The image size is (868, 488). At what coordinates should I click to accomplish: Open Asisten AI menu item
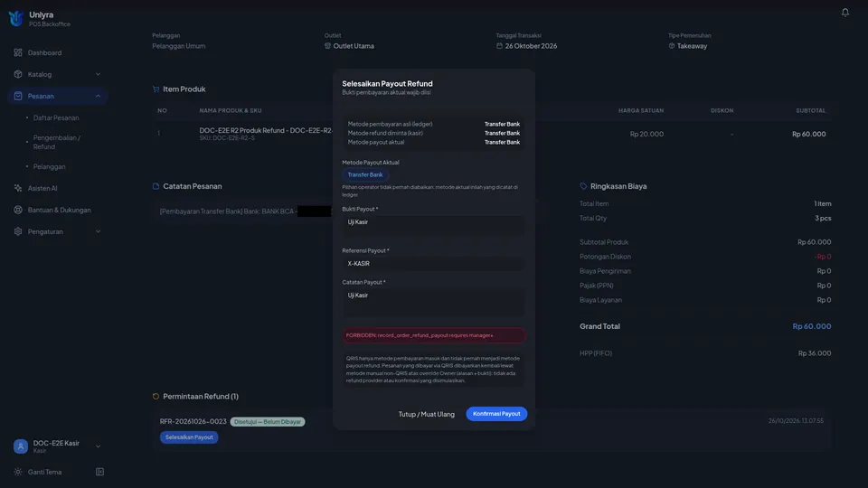point(42,188)
